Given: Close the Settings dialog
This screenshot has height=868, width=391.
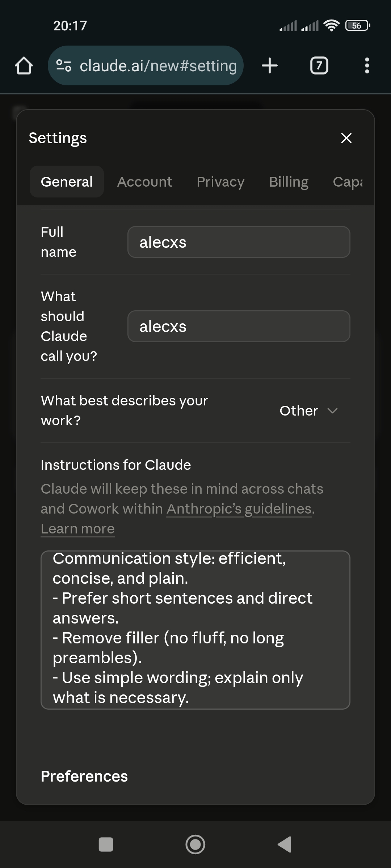Looking at the screenshot, I should pos(346,138).
